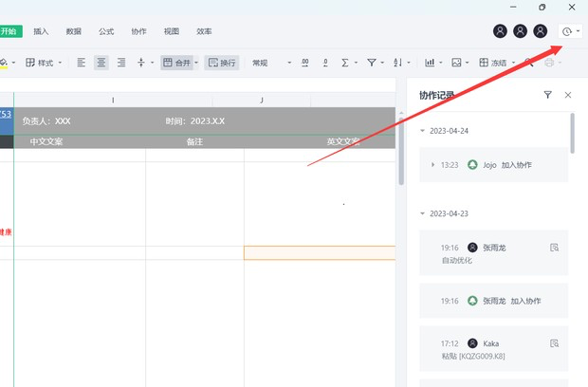Click the 协作记录 panel scrollbar
588x387 pixels.
tap(572, 133)
